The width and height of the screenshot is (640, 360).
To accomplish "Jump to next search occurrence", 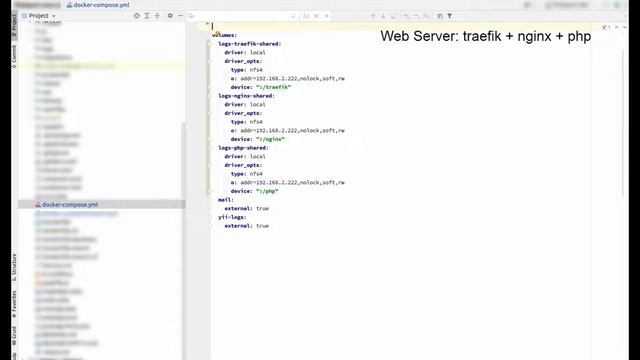I will tap(383, 16).
